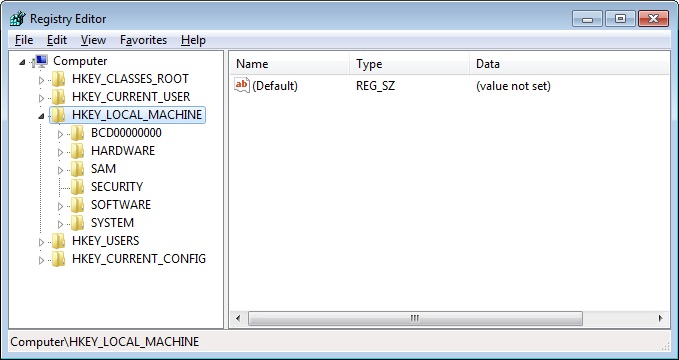This screenshot has height=360, width=679.
Task: Open the Help menu
Action: point(193,40)
